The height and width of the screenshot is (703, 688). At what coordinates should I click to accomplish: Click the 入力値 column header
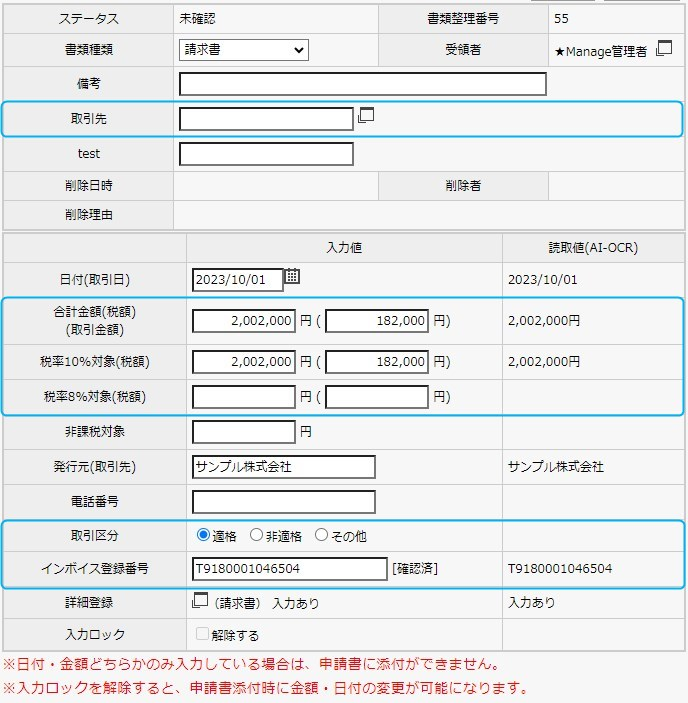click(x=344, y=247)
